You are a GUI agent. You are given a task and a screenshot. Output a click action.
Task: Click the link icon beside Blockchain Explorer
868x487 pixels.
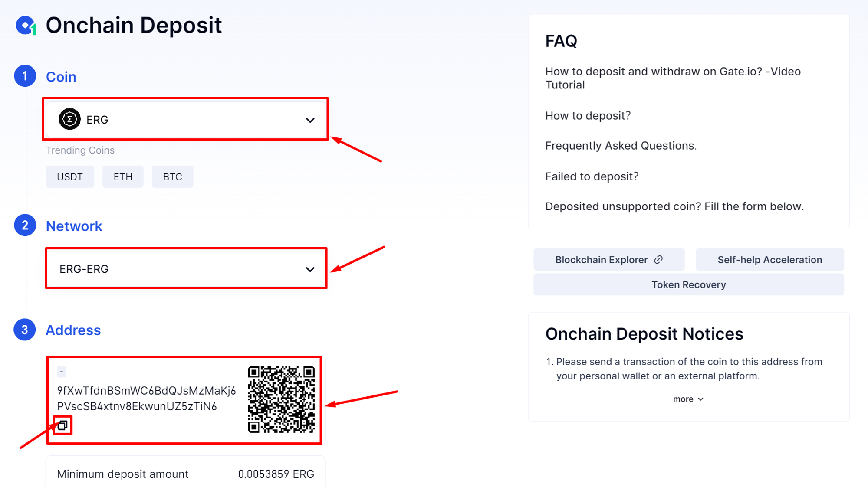[x=658, y=260]
